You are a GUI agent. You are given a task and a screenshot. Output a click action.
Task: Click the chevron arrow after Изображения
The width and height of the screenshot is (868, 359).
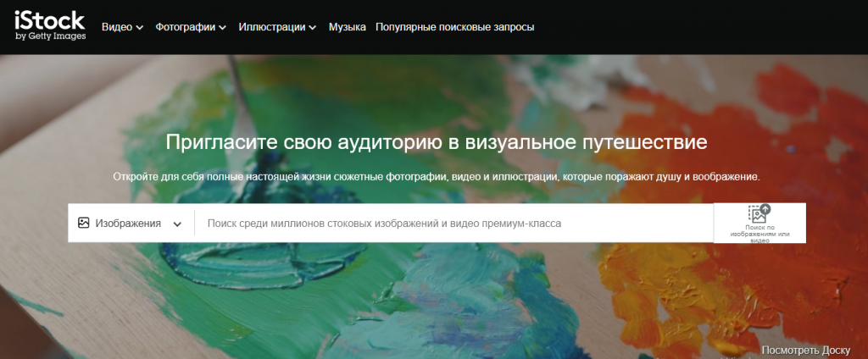pos(177,224)
